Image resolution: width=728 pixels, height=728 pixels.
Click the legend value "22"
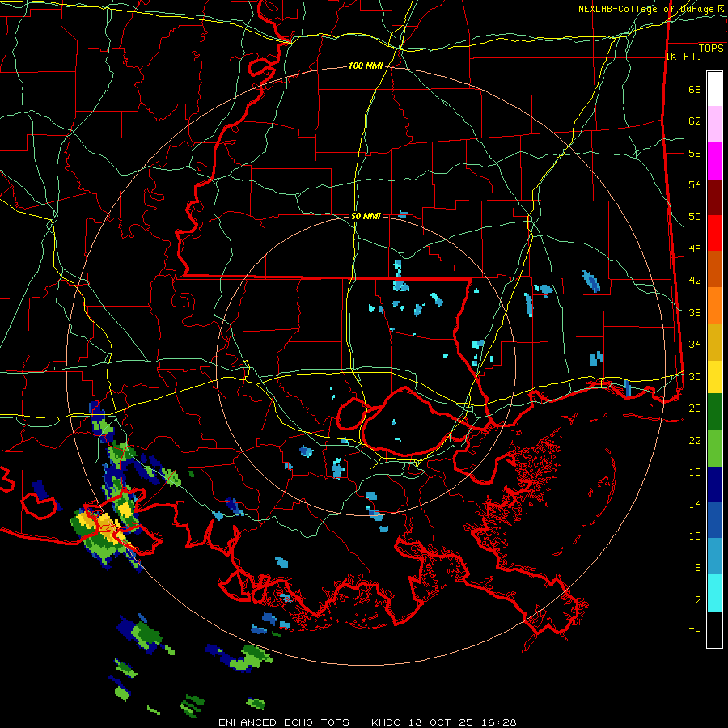[x=695, y=440]
